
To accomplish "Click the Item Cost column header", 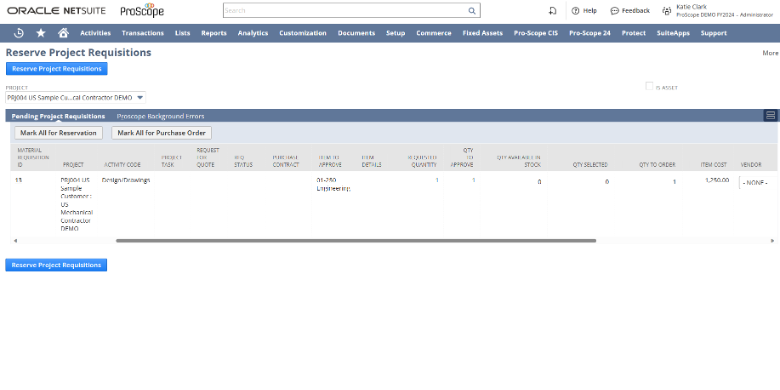I will tap(713, 165).
